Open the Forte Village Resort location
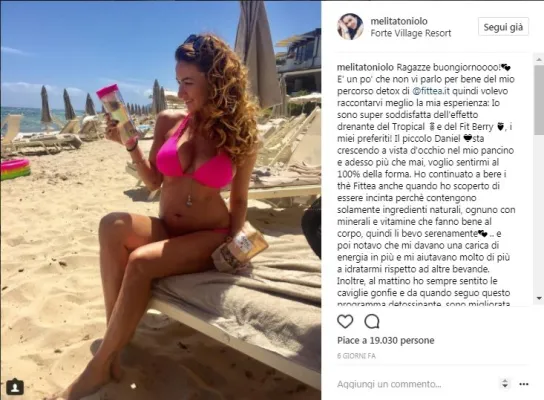Viewport: 544px width, 400px height. [411, 33]
